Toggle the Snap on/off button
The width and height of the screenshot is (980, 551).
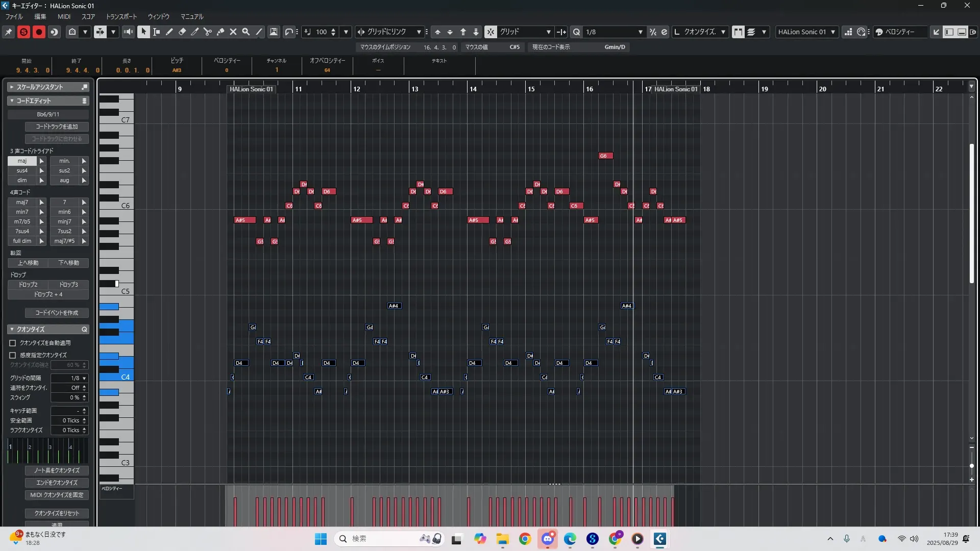[490, 32]
